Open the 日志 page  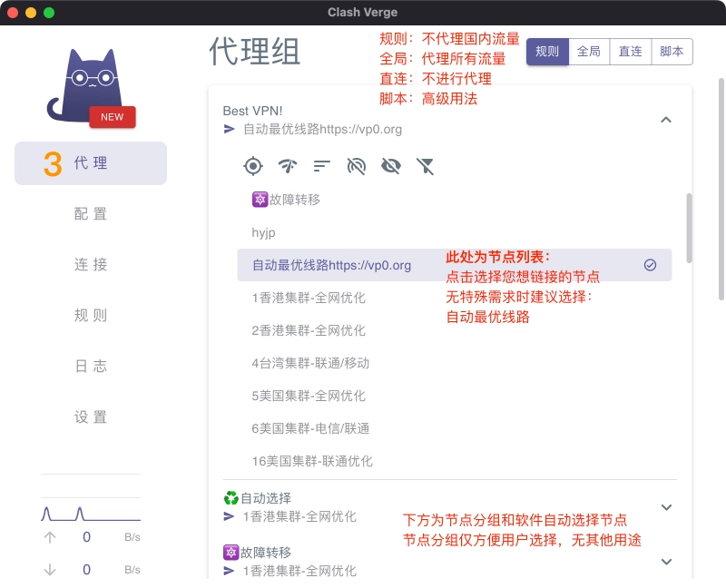[91, 366]
